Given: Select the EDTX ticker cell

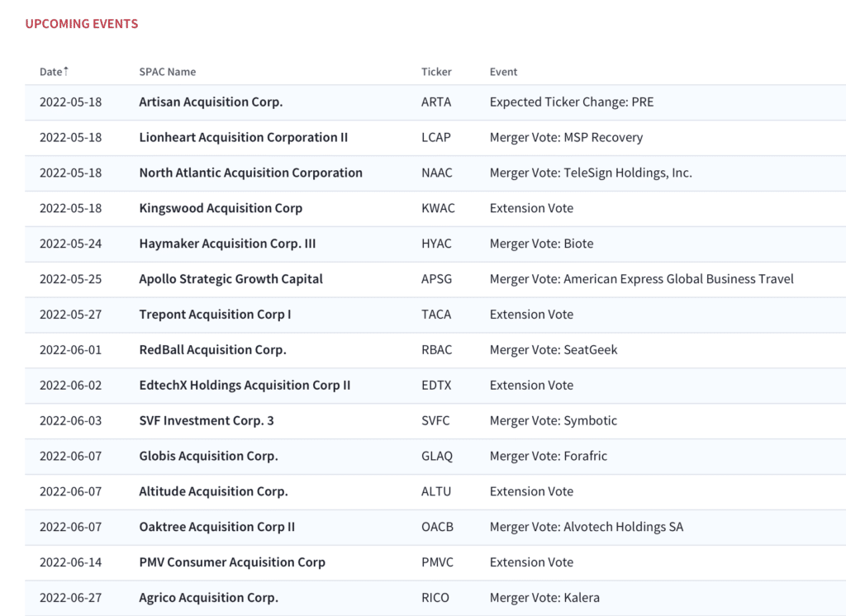Looking at the screenshot, I should point(436,385).
